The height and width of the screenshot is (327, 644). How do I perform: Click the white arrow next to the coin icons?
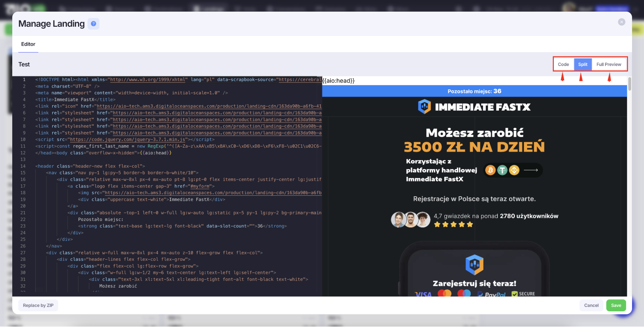pos(531,170)
